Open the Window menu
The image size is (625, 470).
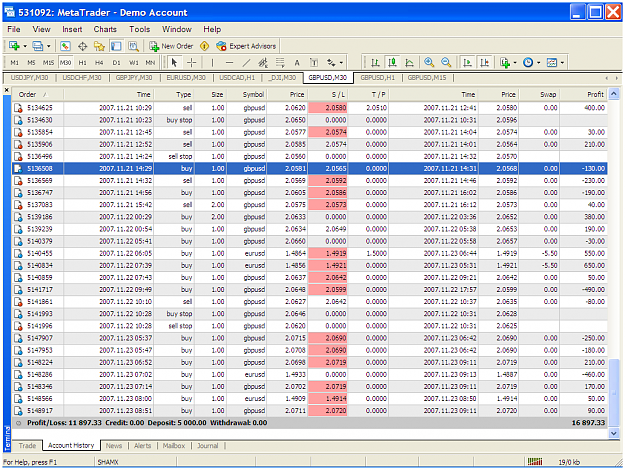point(177,29)
